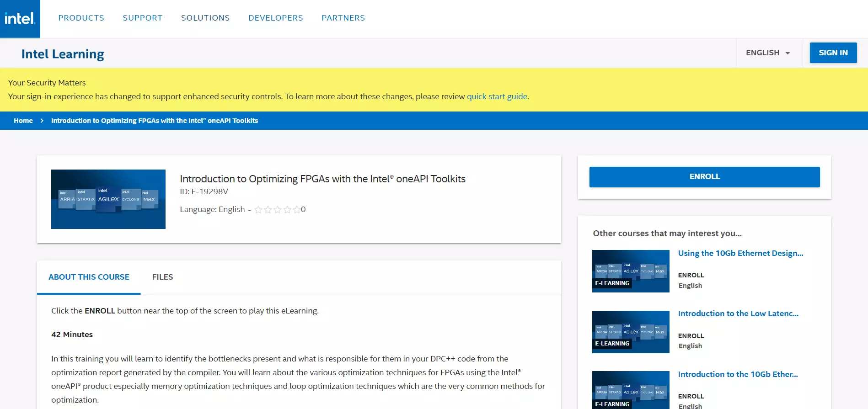
Task: Switch to the FILES tab
Action: coord(162,277)
